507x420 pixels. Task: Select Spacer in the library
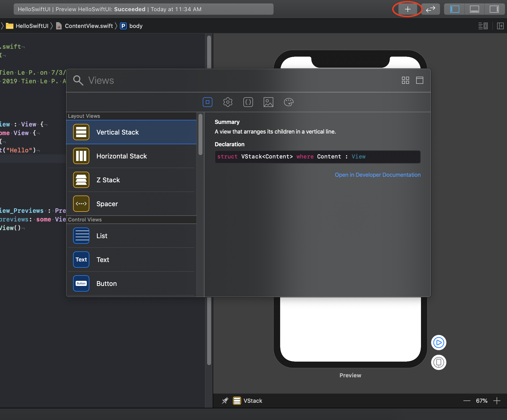click(x=131, y=204)
